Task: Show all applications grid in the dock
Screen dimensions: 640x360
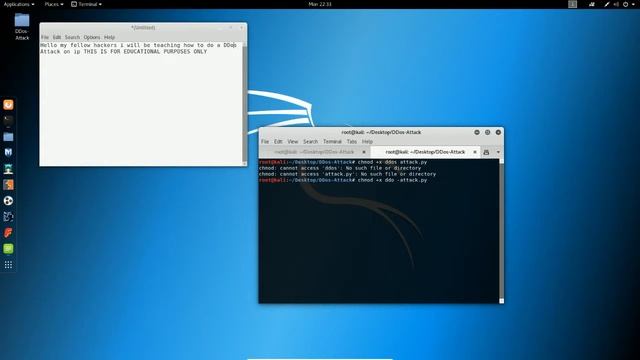Action: tap(8, 265)
